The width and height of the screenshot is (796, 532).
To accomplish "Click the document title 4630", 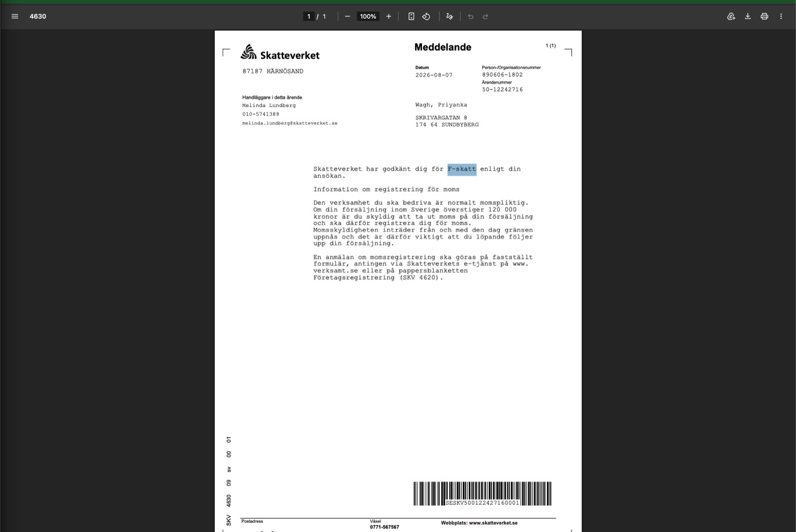I will click(x=38, y=16).
